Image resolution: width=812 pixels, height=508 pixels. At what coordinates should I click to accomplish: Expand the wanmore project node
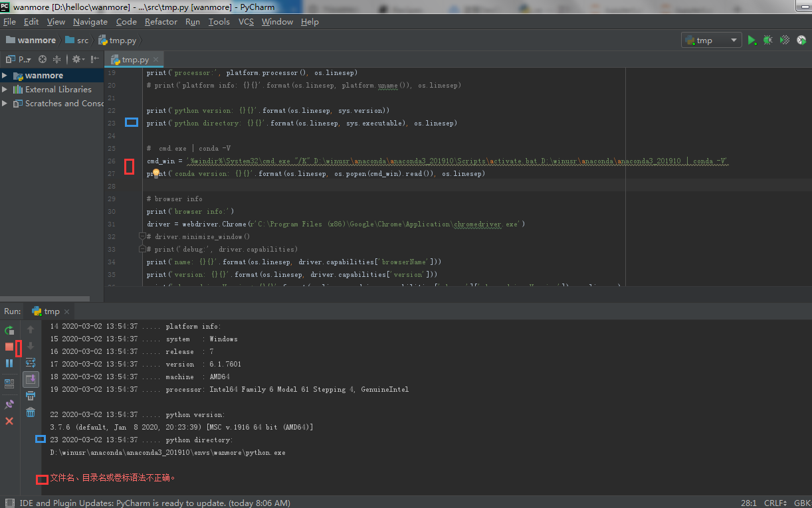[x=5, y=75]
